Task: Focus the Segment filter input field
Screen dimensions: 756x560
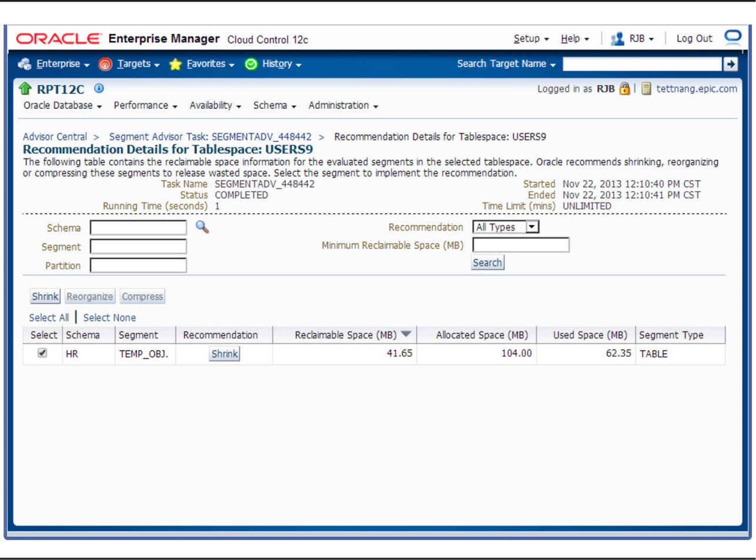Action: click(x=138, y=246)
